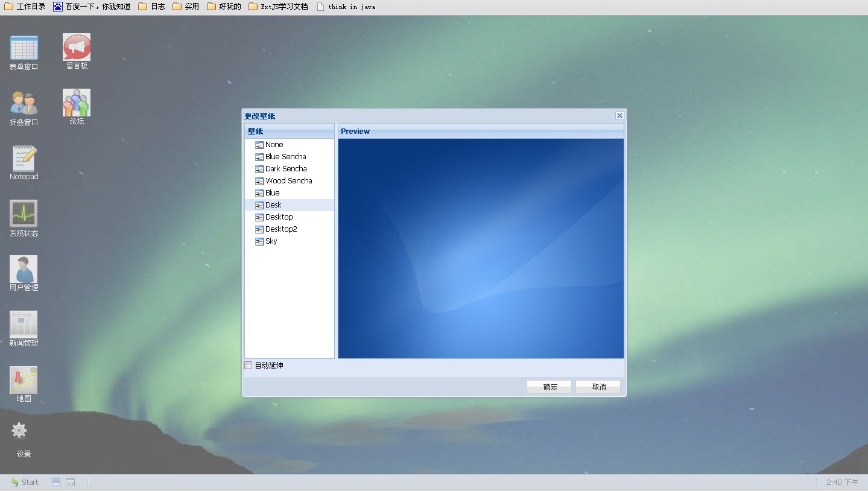Viewport: 868px width, 491px height.
Task: Click the 2:40 下午 taskbar clock
Action: pyautogui.click(x=842, y=483)
